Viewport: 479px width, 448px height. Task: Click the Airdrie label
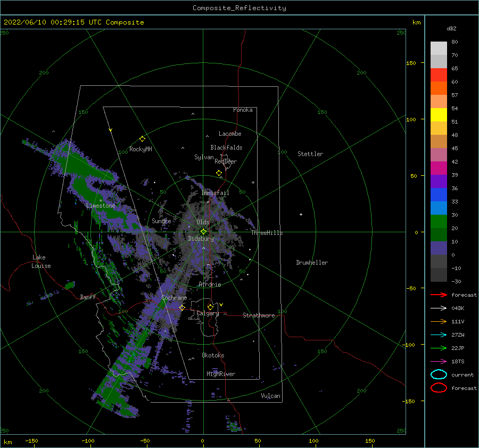210,284
